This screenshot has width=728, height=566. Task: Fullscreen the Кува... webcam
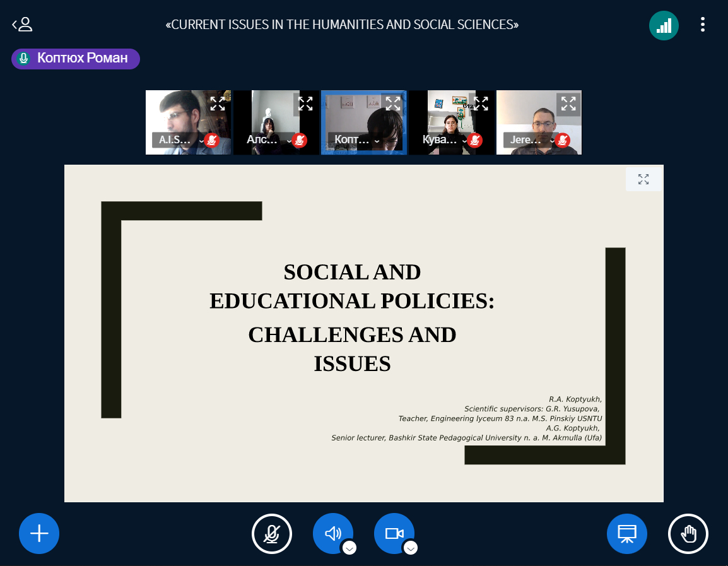[481, 103]
